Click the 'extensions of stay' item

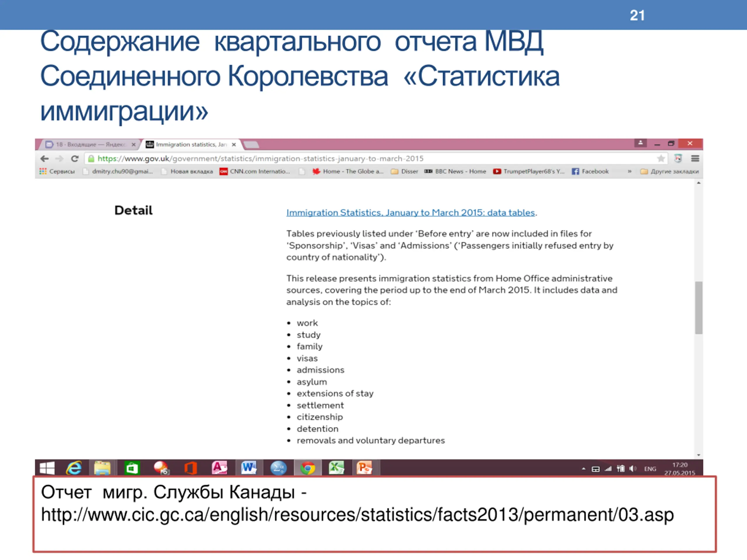(335, 393)
